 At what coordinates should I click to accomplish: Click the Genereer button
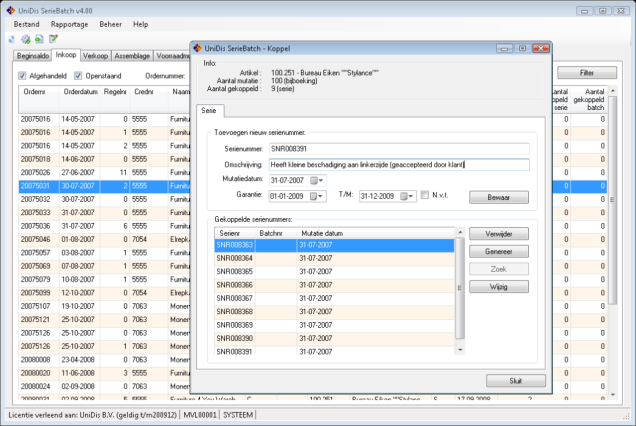(498, 252)
